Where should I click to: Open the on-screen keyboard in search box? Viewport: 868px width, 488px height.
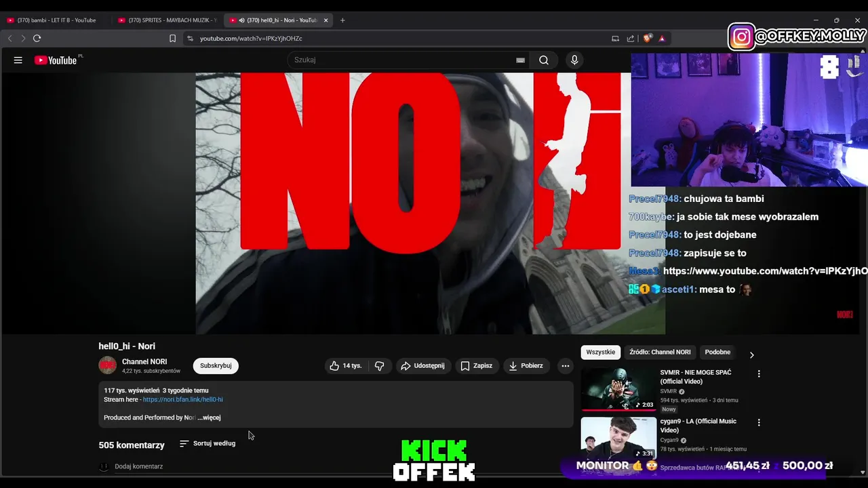(x=520, y=60)
